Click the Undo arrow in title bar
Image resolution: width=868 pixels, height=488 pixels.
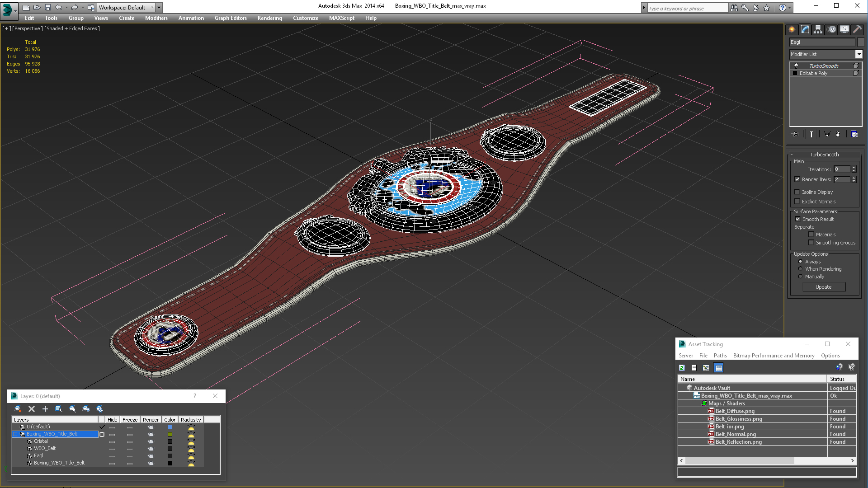(59, 7)
